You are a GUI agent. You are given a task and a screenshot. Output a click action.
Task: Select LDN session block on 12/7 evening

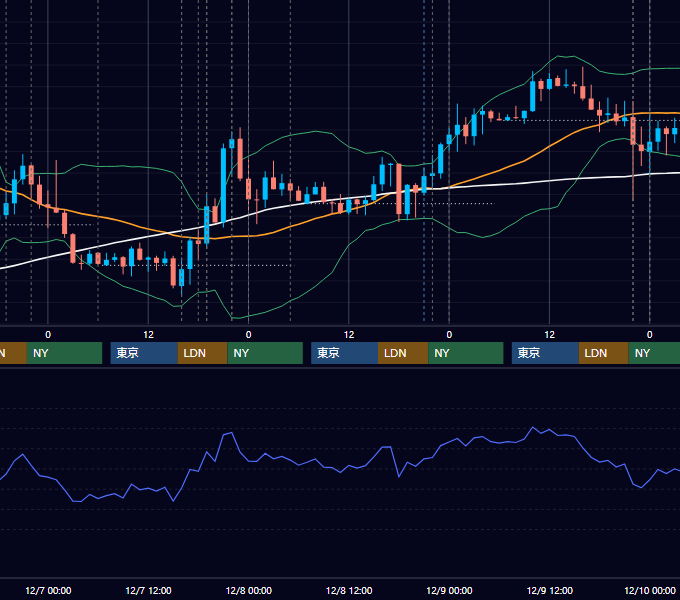pos(203,353)
